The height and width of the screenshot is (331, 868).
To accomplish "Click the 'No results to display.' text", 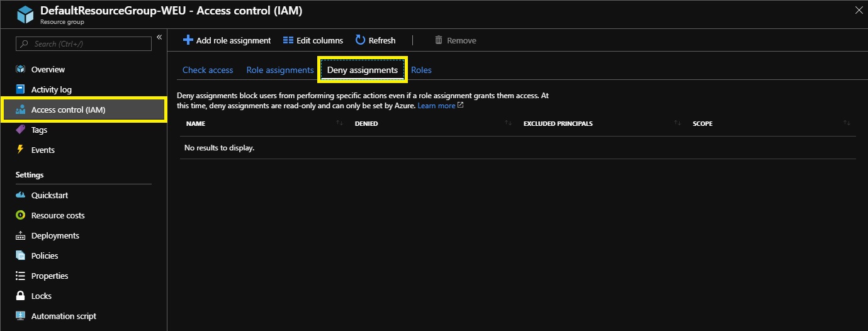I will (219, 148).
